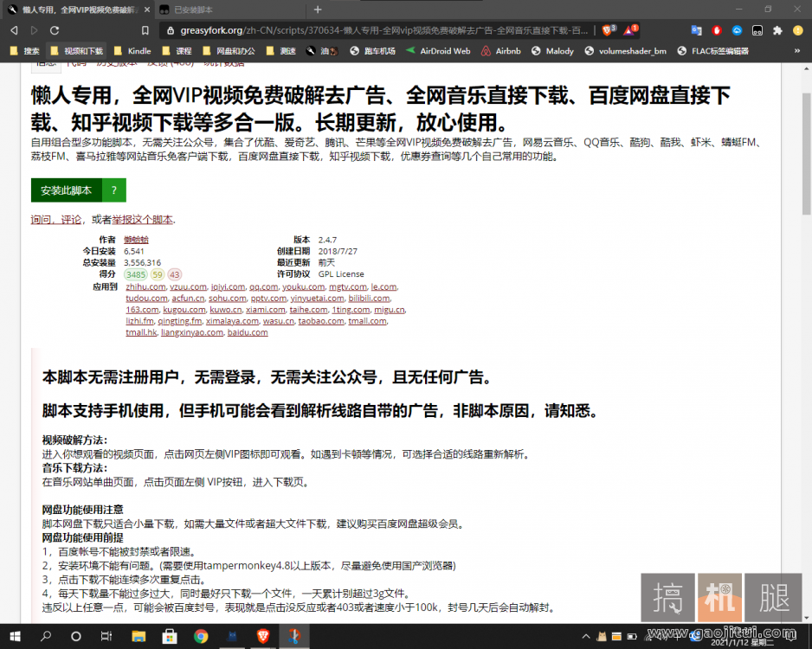This screenshot has height=649, width=812.
Task: Click the page's vertical scrollbar thumb
Action: coord(806,154)
